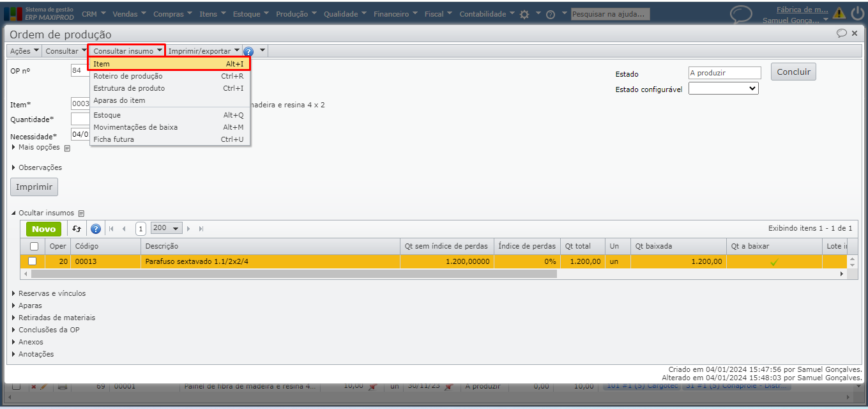Open the Imprimir/exportar toolbar menu
The height and width of the screenshot is (409, 868).
pos(203,50)
